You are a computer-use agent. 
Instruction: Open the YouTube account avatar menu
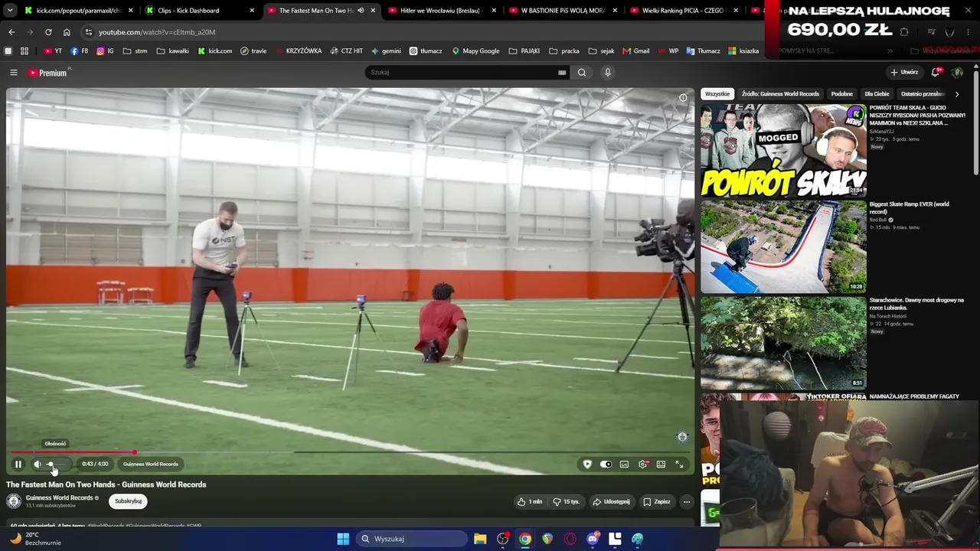[957, 73]
